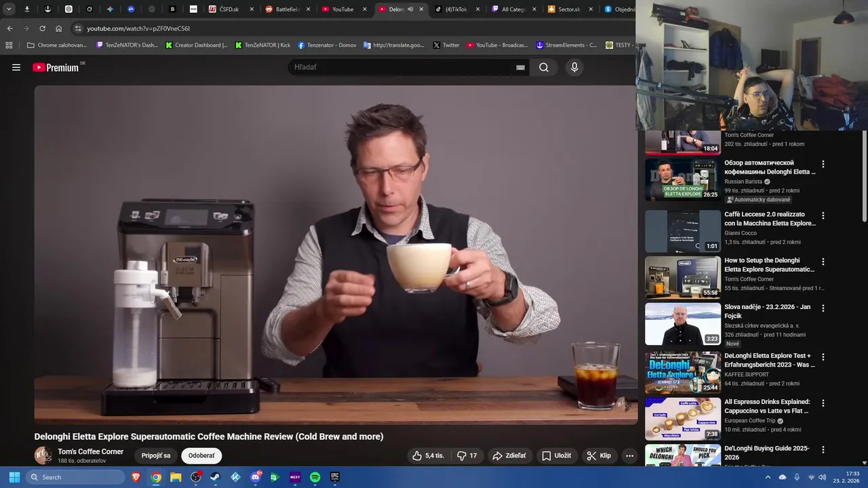Open the Twitter bookmark
This screenshot has width=868, height=488.
coord(446,45)
